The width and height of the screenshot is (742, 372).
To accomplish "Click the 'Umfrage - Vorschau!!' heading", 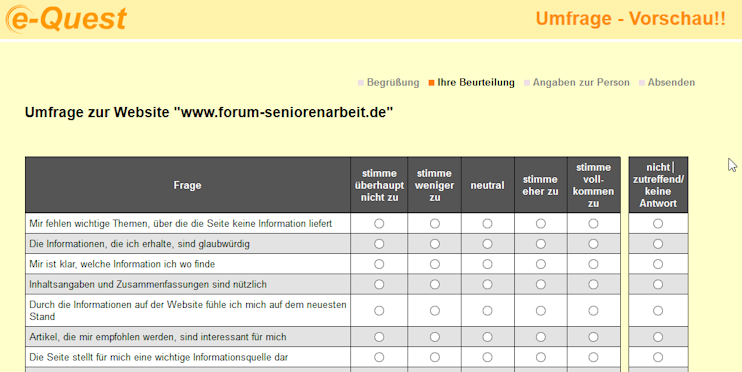I will click(630, 18).
